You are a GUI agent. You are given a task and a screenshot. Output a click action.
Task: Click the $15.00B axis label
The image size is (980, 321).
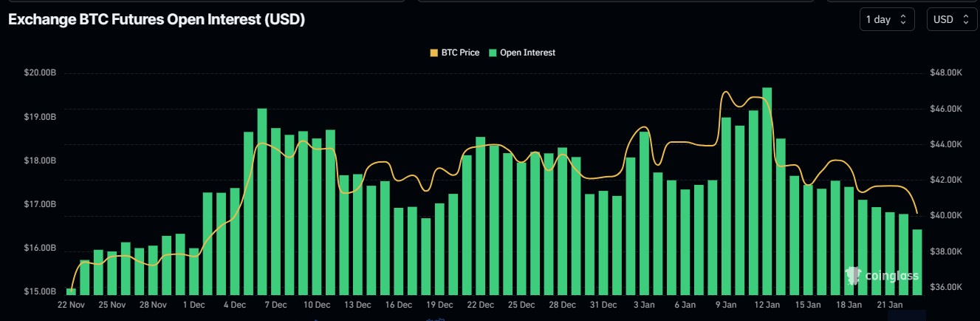(40, 291)
